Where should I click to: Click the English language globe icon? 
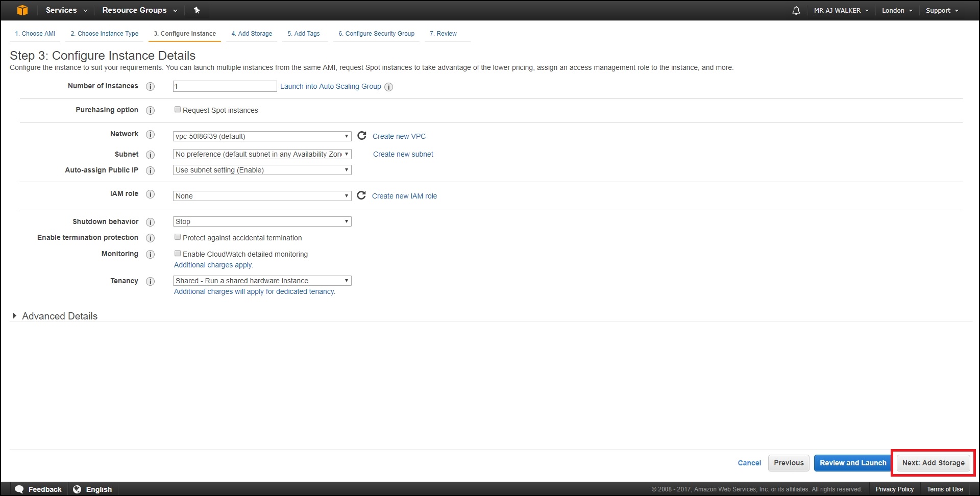77,489
